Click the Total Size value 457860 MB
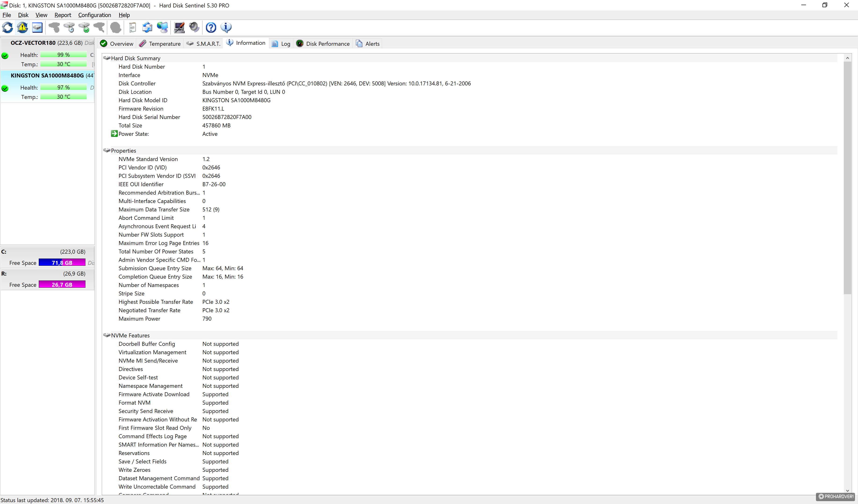 tap(216, 125)
